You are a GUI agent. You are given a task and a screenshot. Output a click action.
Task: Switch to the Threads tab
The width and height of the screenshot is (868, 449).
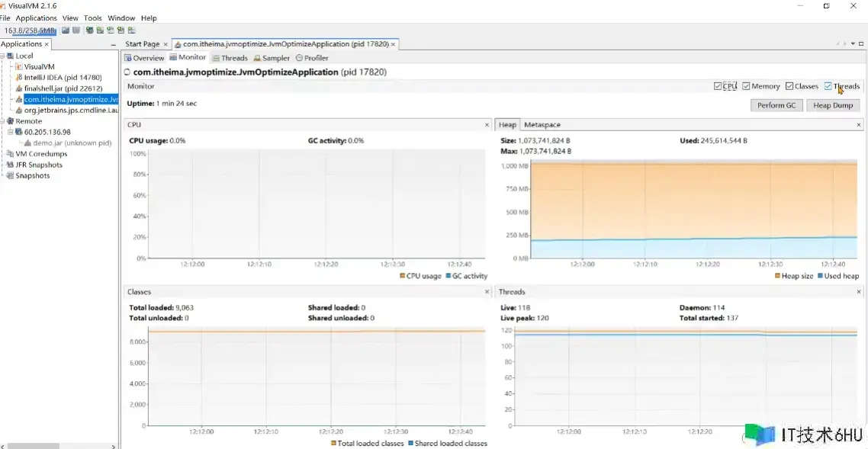click(x=230, y=58)
